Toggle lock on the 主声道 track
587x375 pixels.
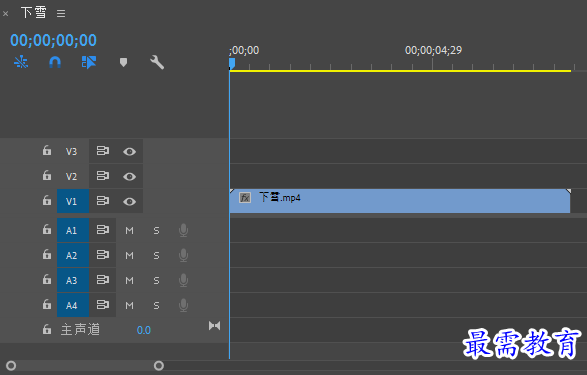(x=47, y=329)
